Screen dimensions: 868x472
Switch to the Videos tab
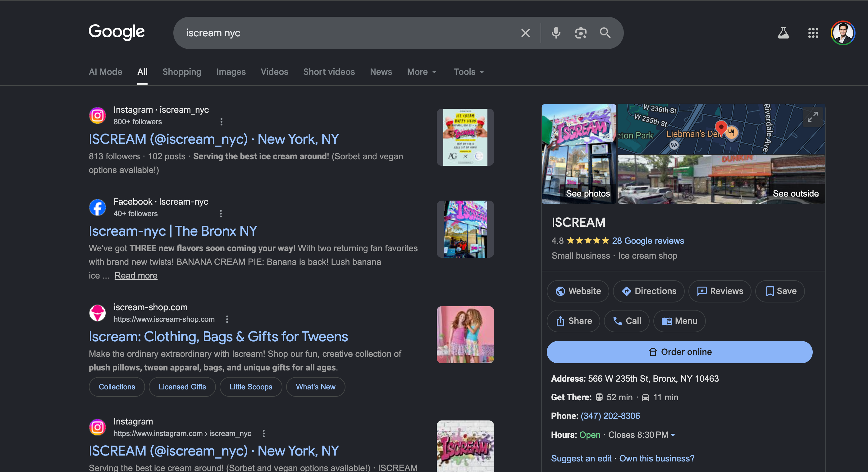click(274, 72)
